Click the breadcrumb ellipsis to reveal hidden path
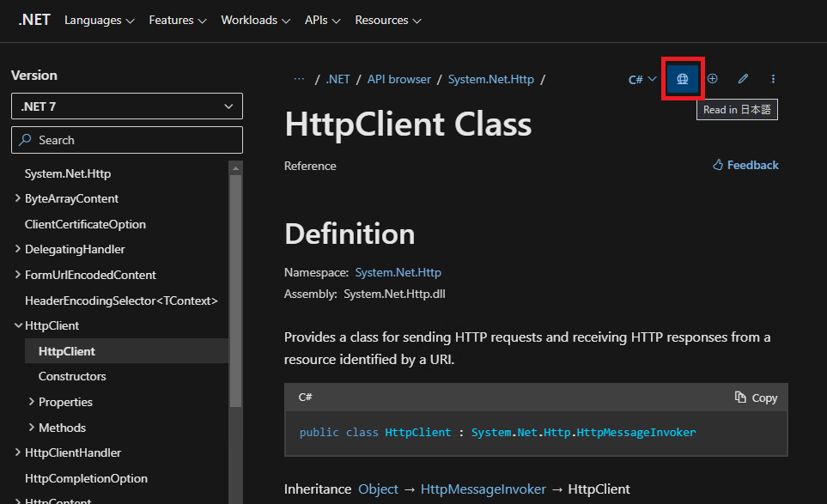Screen dimensions: 827x504 coord(299,78)
